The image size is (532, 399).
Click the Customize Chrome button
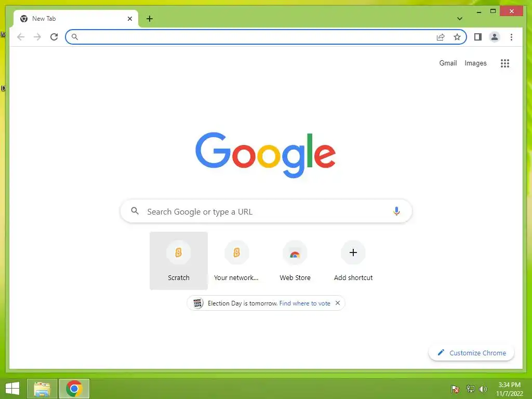[x=471, y=353]
